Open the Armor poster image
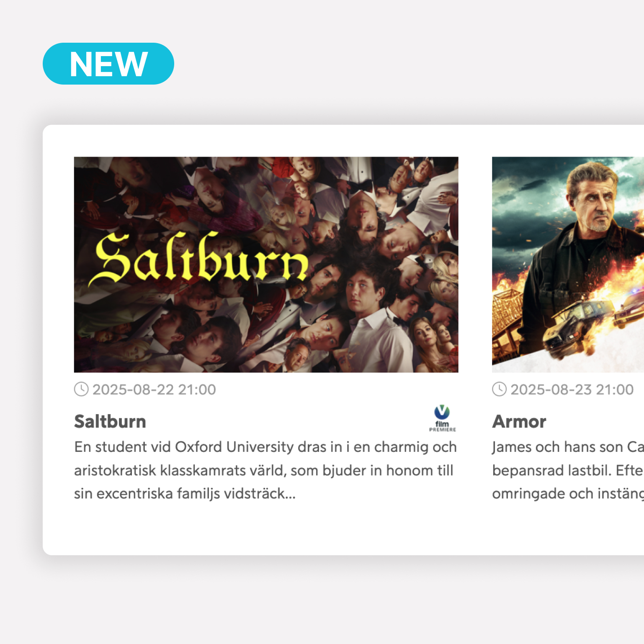This screenshot has width=644, height=644. click(568, 265)
